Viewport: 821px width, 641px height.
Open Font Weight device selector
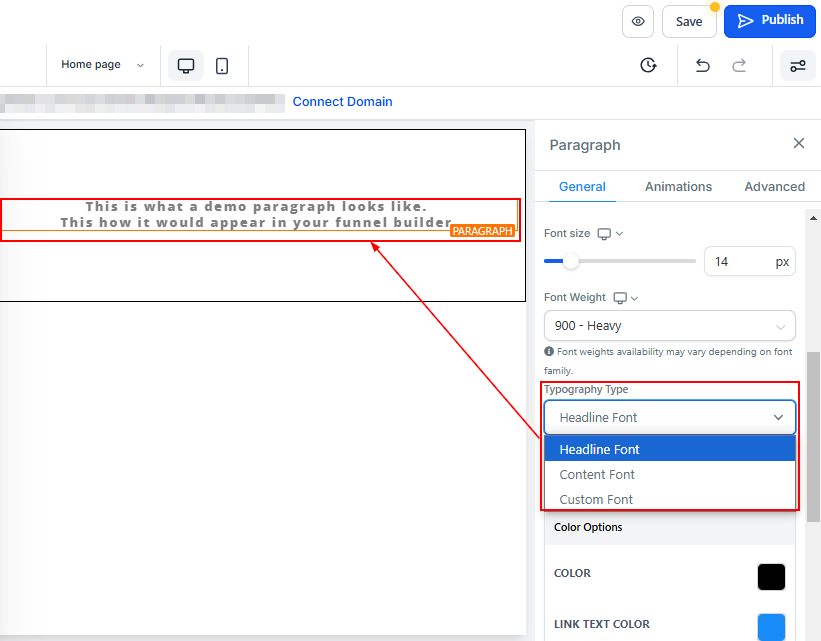(626, 298)
